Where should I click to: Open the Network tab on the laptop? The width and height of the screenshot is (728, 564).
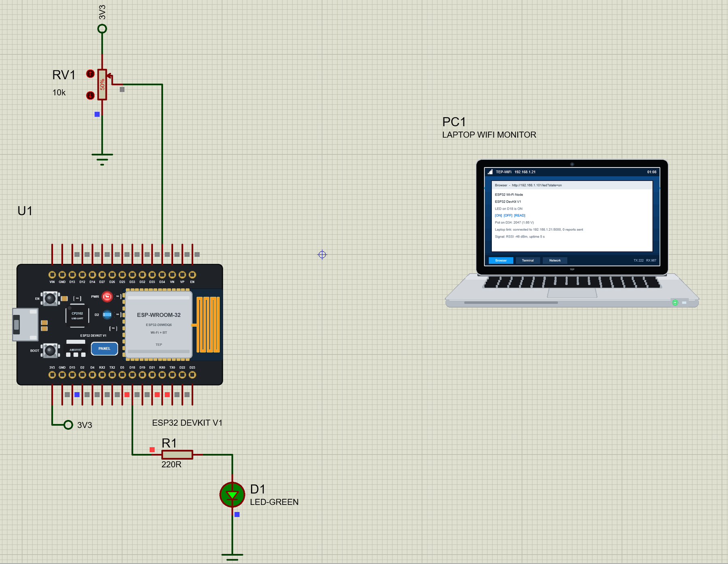[x=555, y=261]
